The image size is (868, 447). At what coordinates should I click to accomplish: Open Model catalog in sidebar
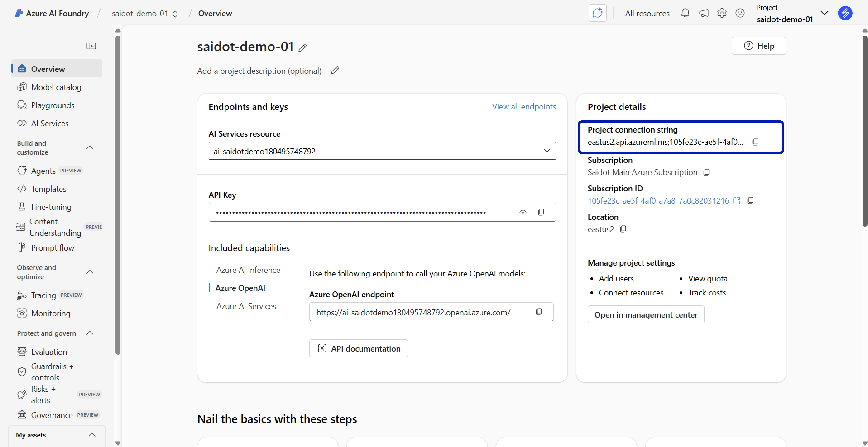56,87
